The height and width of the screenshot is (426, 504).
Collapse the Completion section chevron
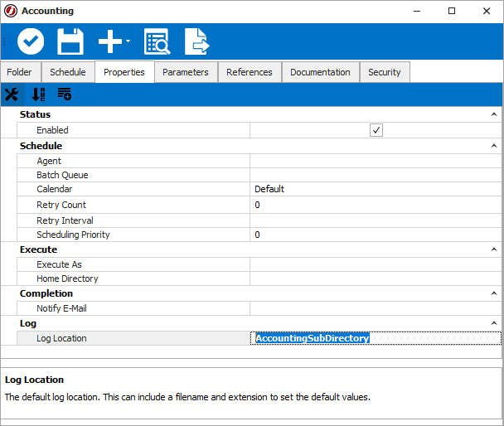pyautogui.click(x=494, y=293)
